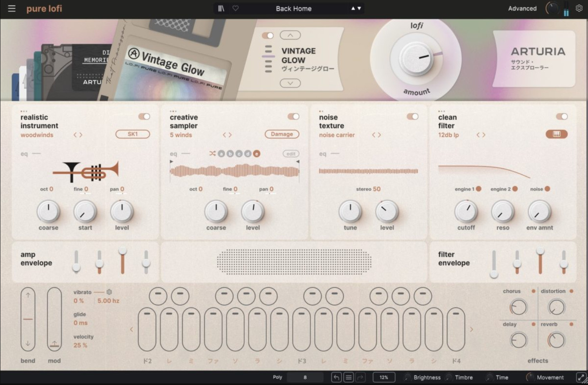Click the clean filter cutoff knob
This screenshot has width=588, height=385.
click(466, 212)
